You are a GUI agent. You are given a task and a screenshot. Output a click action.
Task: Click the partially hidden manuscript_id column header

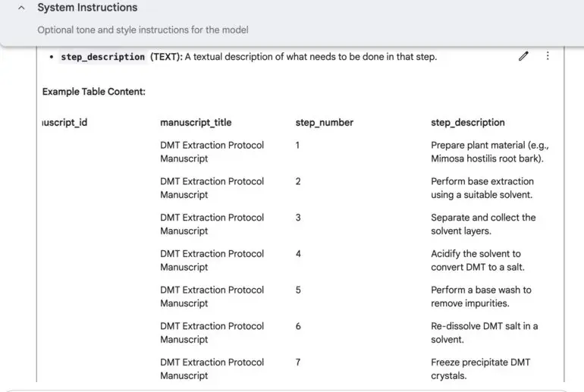click(64, 123)
